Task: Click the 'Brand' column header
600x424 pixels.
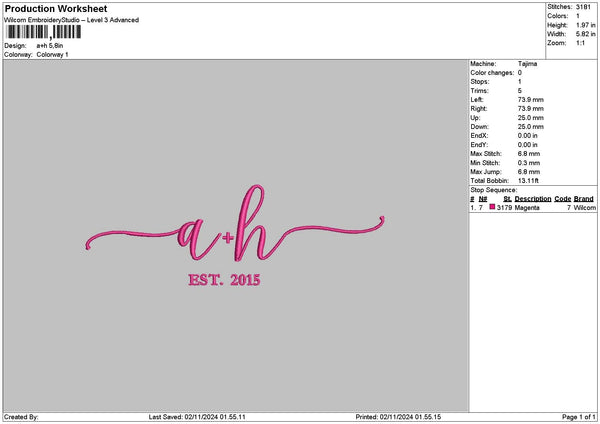Action: tap(584, 199)
